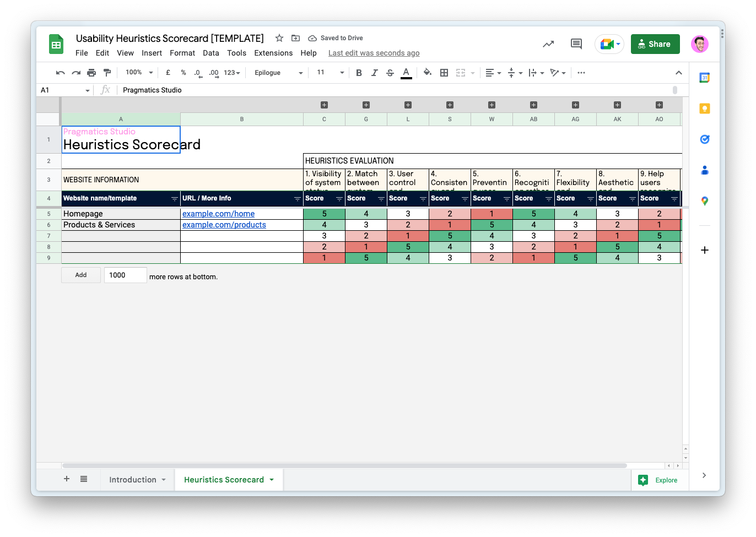
Task: Click the Add rows button
Action: point(81,275)
